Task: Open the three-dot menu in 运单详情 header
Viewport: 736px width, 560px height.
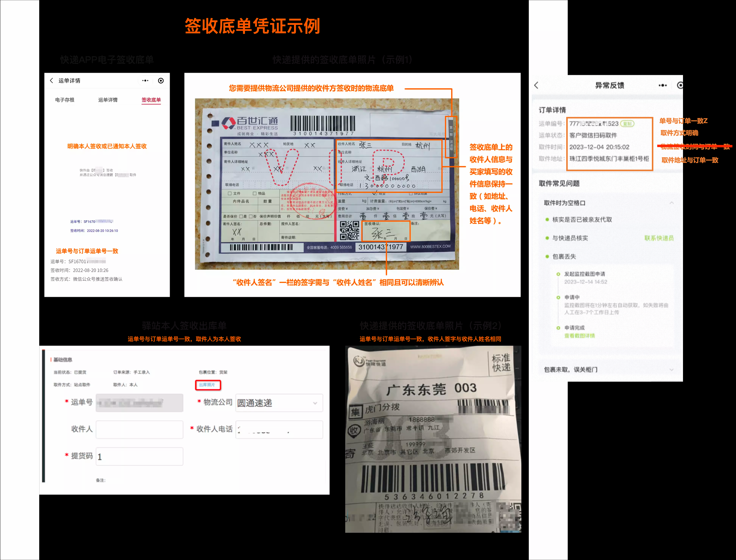Action: pyautogui.click(x=145, y=81)
